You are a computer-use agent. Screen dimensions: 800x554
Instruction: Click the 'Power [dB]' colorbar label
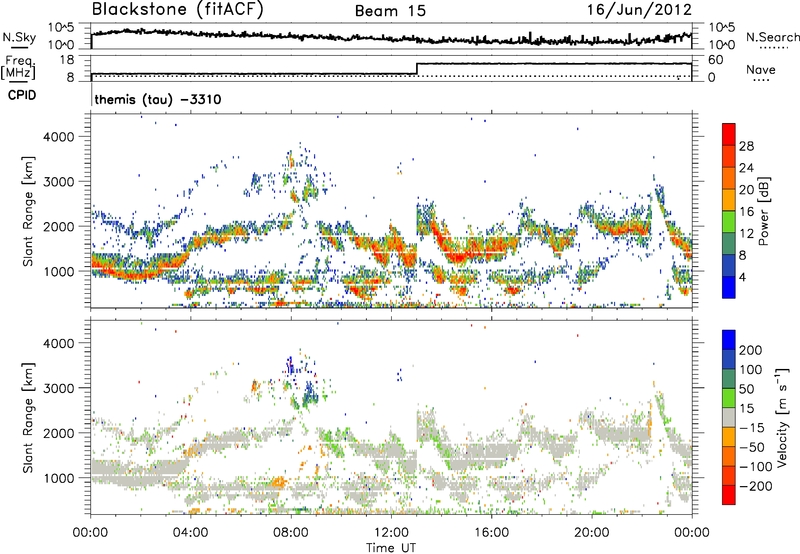pos(764,211)
